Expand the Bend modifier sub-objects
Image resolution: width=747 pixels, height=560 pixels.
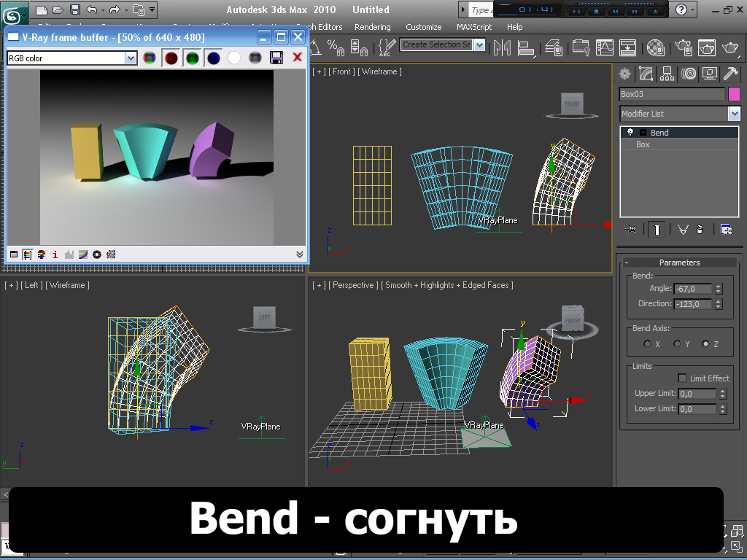tap(643, 133)
